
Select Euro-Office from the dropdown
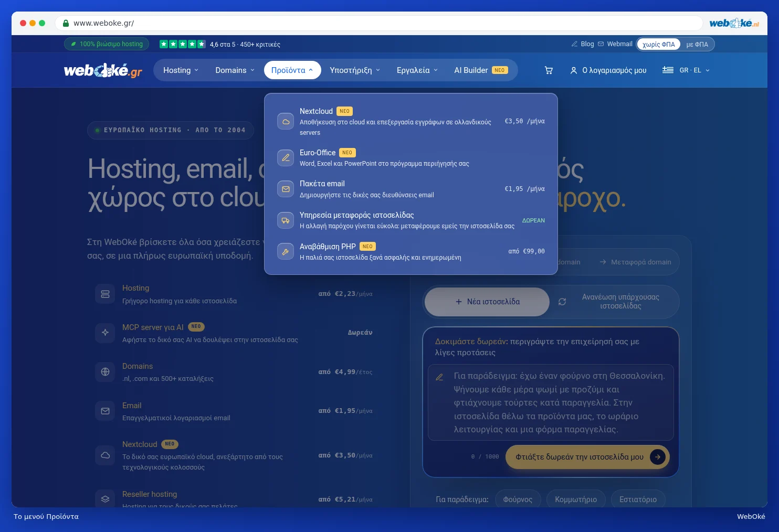[x=410, y=157]
